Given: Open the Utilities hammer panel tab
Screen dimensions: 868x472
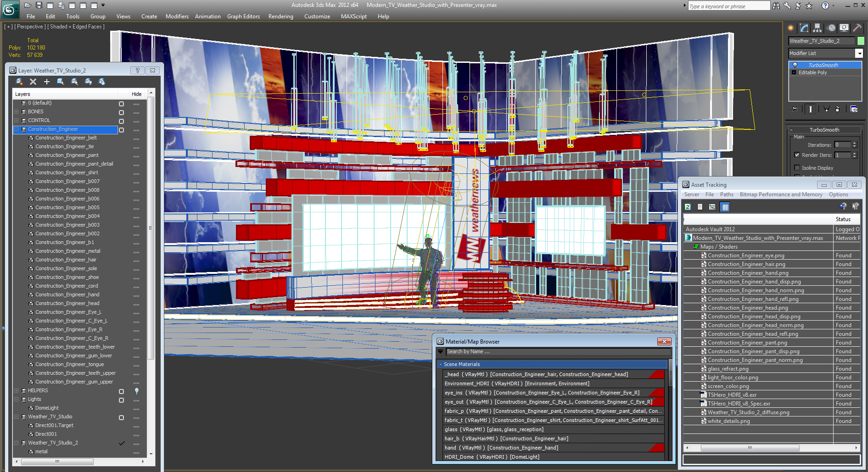Looking at the screenshot, I should [857, 28].
